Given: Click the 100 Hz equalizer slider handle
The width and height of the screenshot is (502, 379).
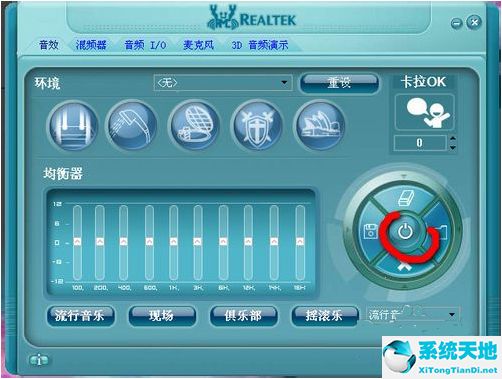Looking at the screenshot, I should click(77, 241).
